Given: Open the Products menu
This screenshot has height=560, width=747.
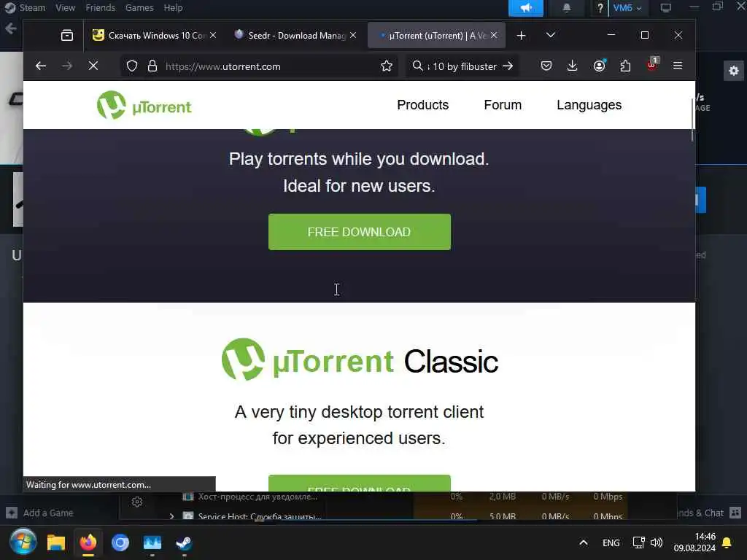Looking at the screenshot, I should [x=422, y=105].
